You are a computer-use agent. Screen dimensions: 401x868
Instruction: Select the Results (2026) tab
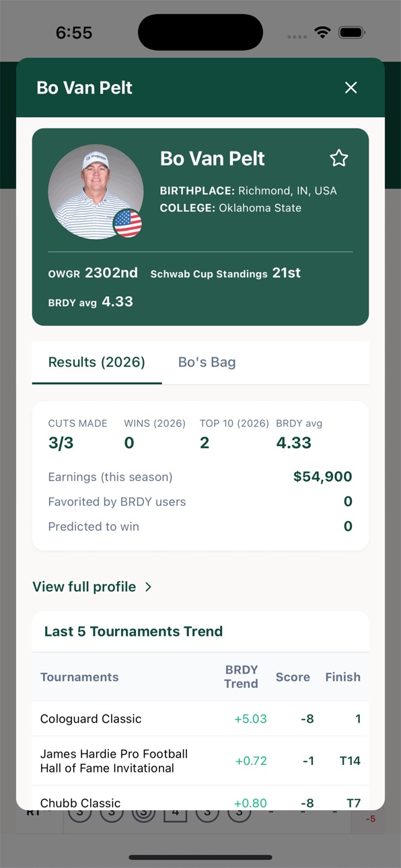click(x=97, y=362)
